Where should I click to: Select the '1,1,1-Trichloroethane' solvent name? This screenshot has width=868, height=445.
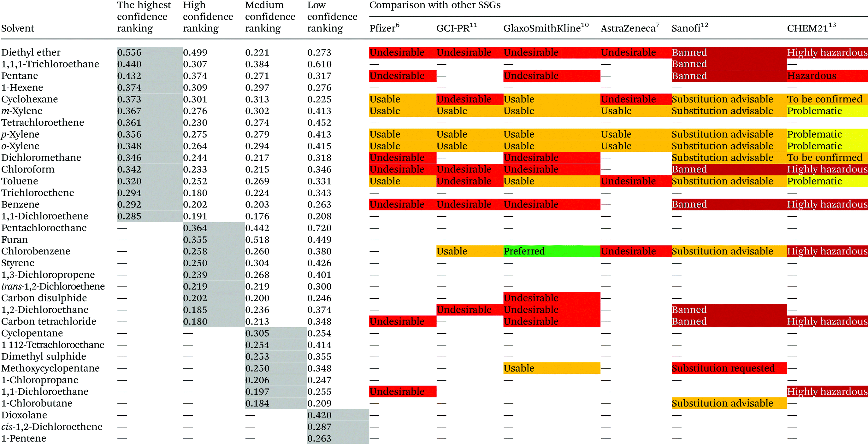[50, 64]
